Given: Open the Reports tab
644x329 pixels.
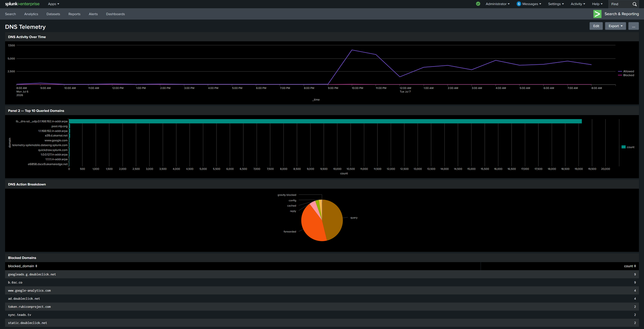Looking at the screenshot, I should (x=74, y=14).
